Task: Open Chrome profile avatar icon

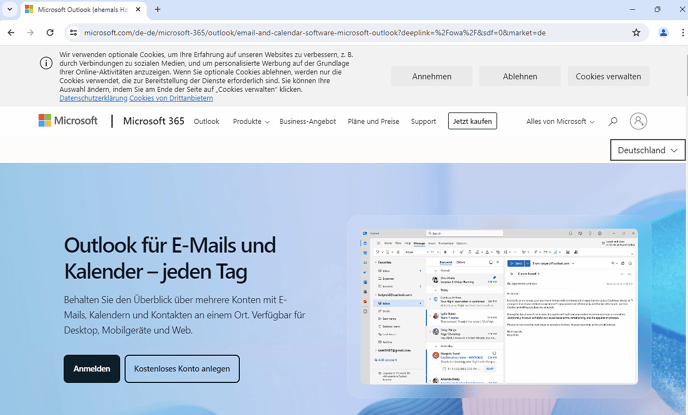Action: [662, 32]
